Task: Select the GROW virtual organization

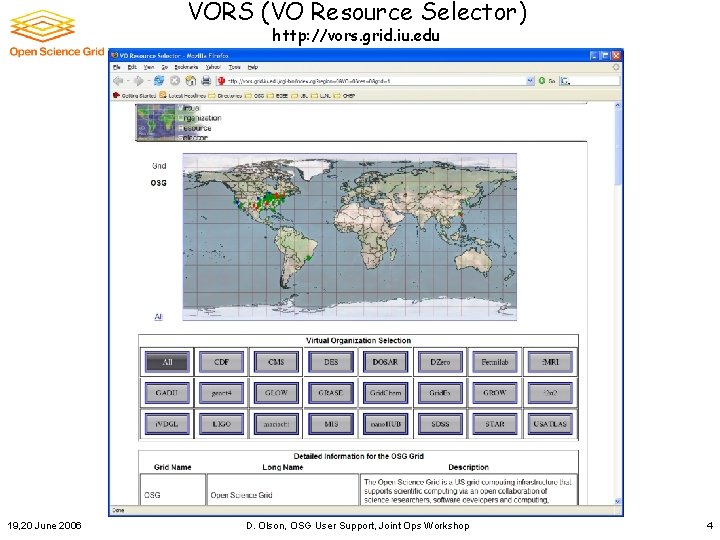Action: click(495, 393)
